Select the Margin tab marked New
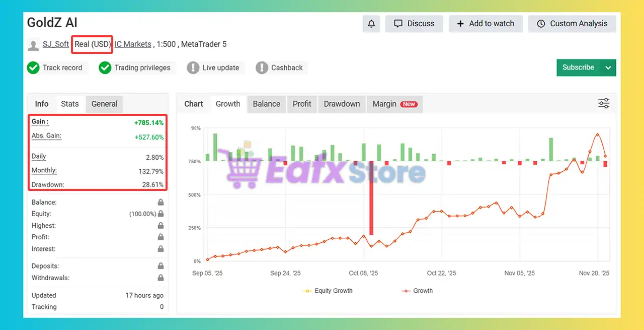The image size is (644, 330). 394,104
